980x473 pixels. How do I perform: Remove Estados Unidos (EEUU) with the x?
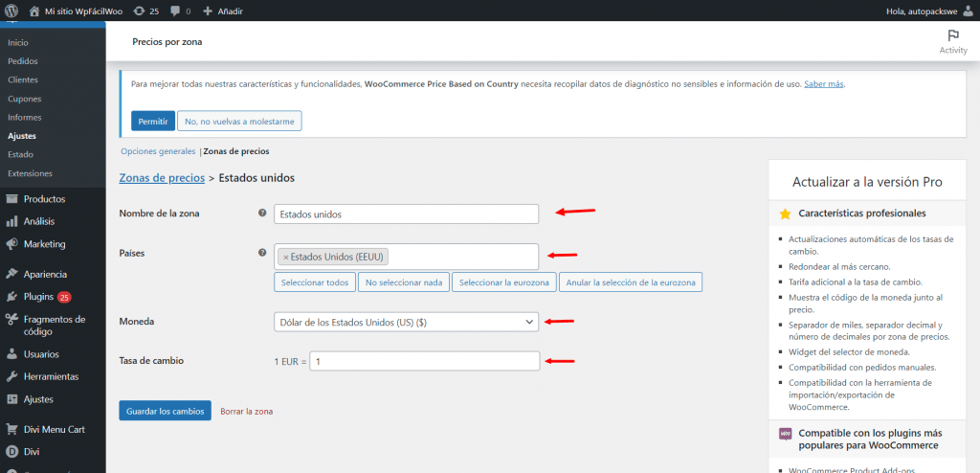tap(285, 257)
